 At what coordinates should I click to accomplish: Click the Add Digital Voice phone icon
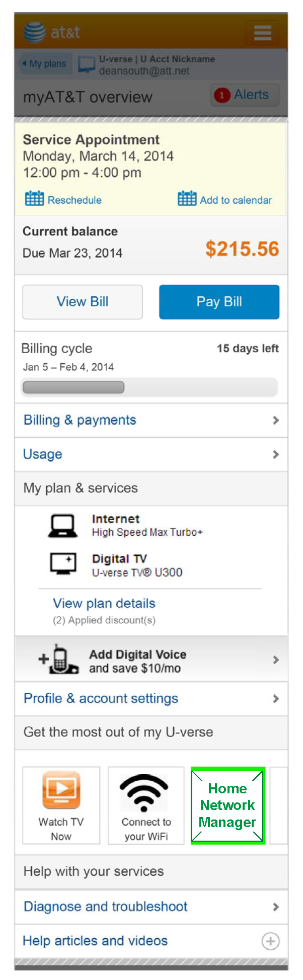[59, 659]
